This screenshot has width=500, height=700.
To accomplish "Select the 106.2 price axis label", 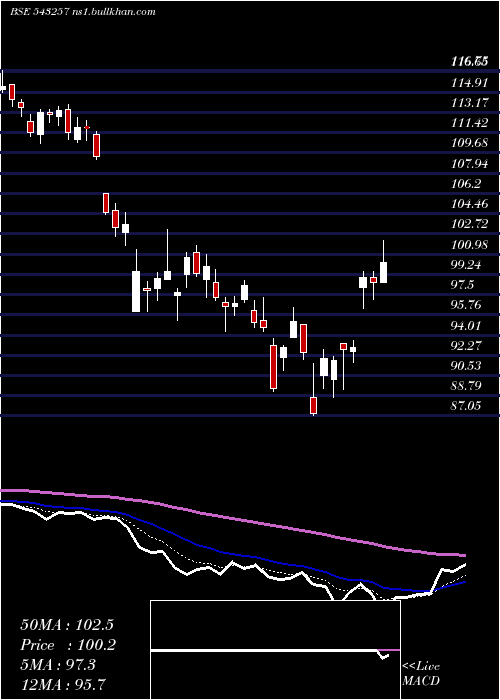I will point(466,184).
